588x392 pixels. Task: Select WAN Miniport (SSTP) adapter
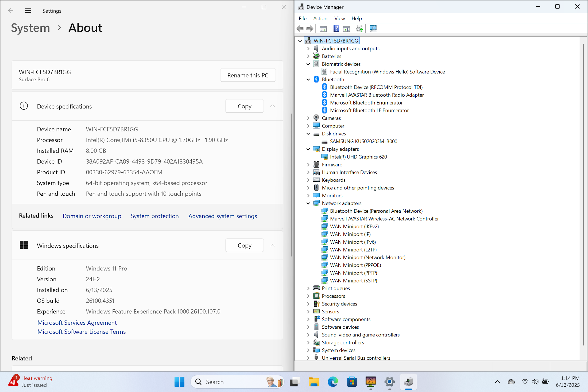(353, 281)
